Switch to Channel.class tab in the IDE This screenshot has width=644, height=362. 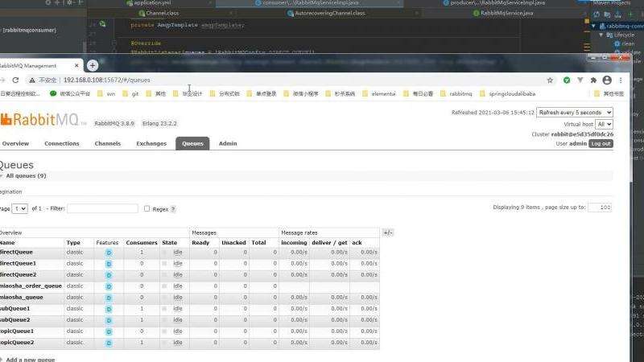click(x=163, y=13)
